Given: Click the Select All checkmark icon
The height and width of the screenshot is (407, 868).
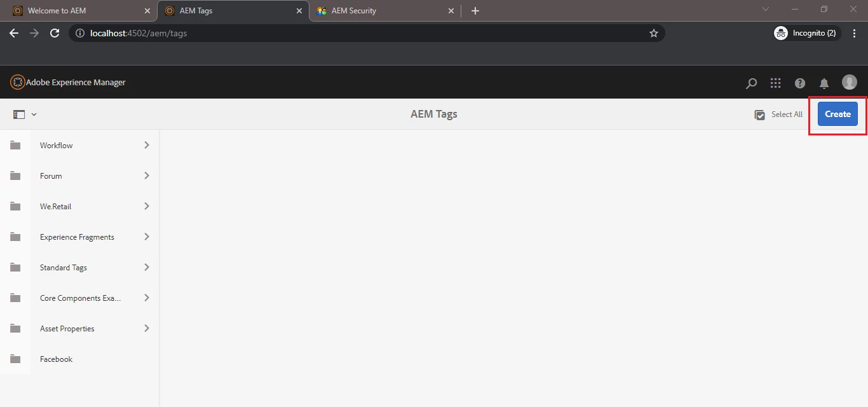Looking at the screenshot, I should [x=759, y=114].
